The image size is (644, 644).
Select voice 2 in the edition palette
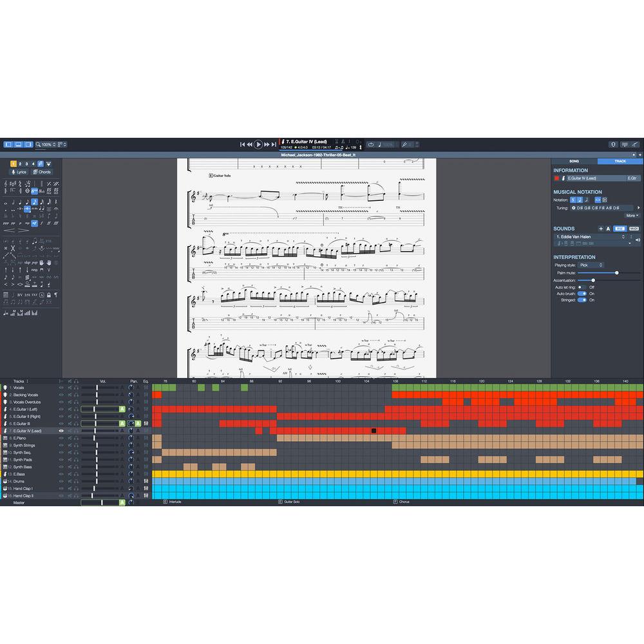[x=20, y=164]
